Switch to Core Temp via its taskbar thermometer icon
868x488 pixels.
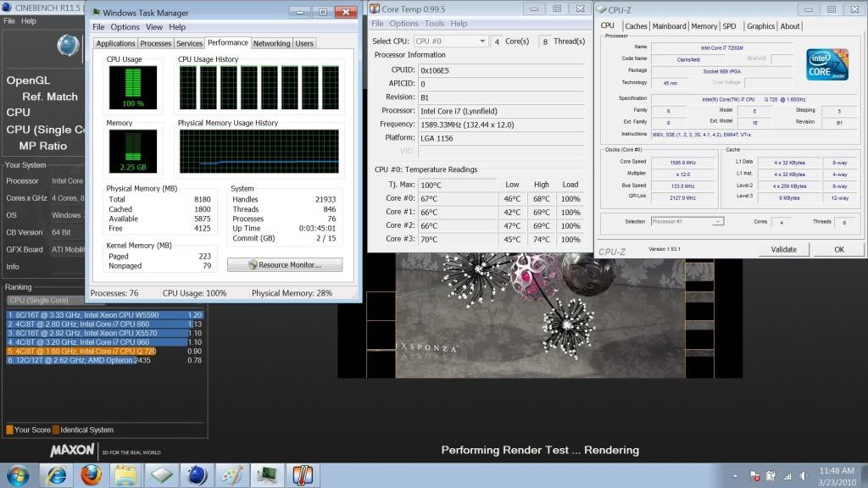point(303,475)
